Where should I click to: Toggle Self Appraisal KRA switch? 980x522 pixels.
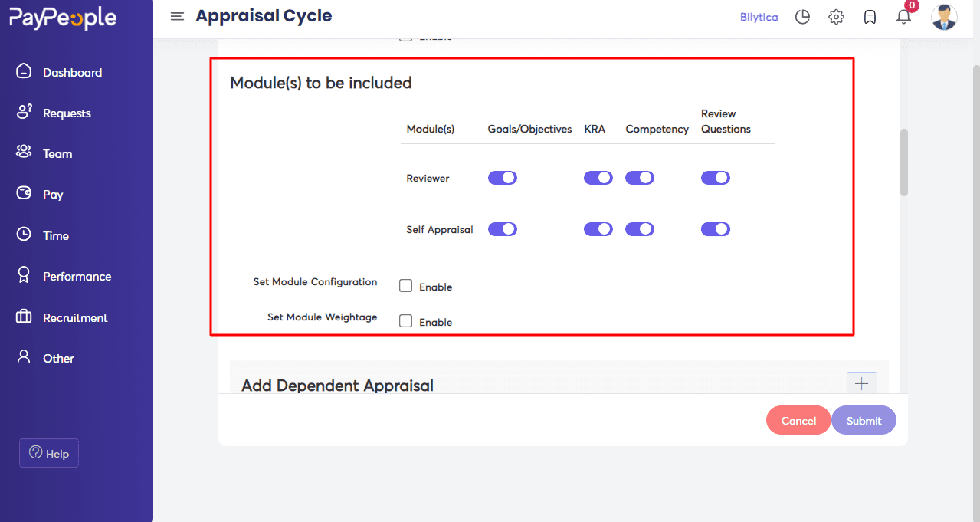598,229
